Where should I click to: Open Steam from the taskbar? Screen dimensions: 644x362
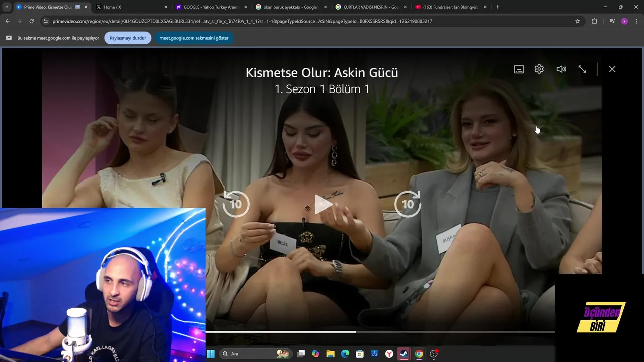coord(404,354)
